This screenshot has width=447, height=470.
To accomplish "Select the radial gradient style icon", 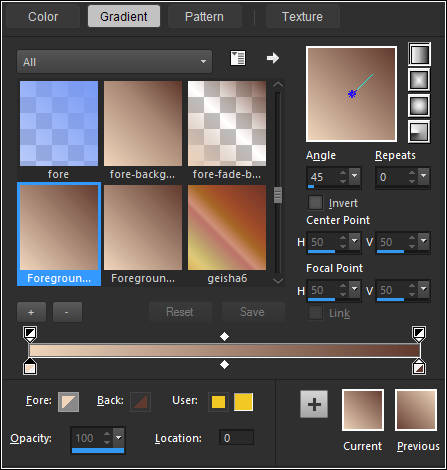I will (419, 131).
